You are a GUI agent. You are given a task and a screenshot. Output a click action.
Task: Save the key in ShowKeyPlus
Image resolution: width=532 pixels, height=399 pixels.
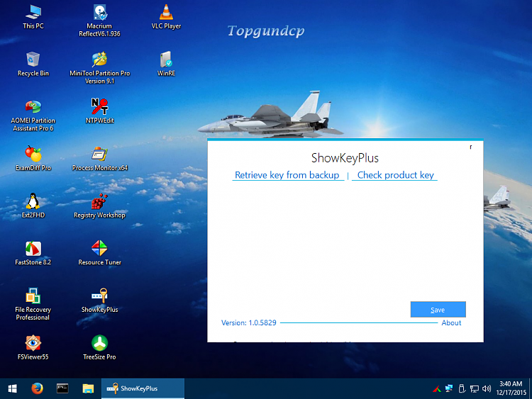click(438, 310)
